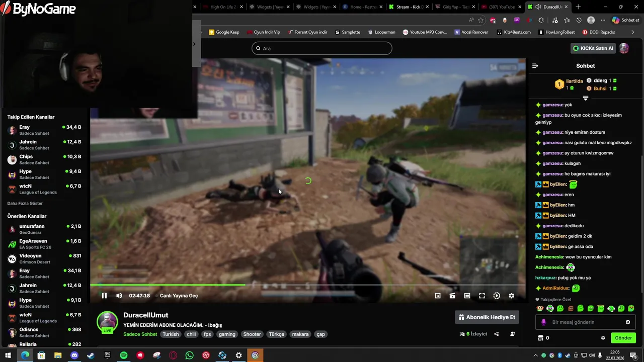Viewport: 644px width, 362px height.
Task: Switch to the Home - Restream tab
Action: click(362, 7)
